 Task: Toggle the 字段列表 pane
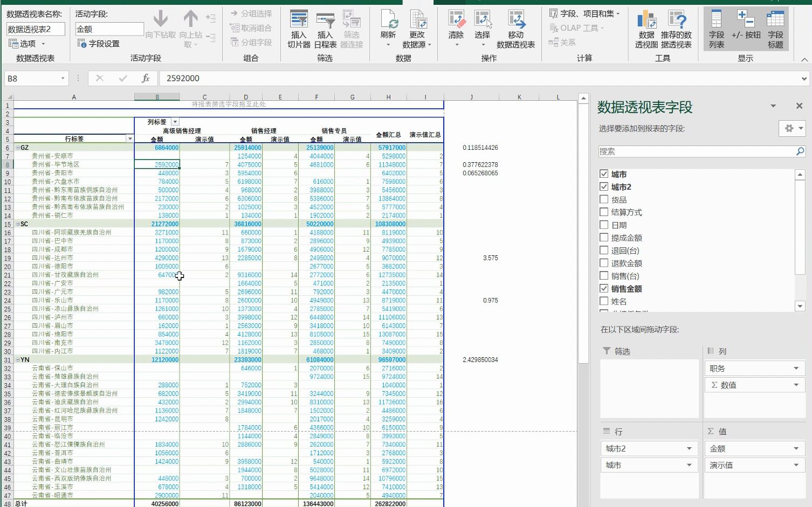(x=716, y=28)
